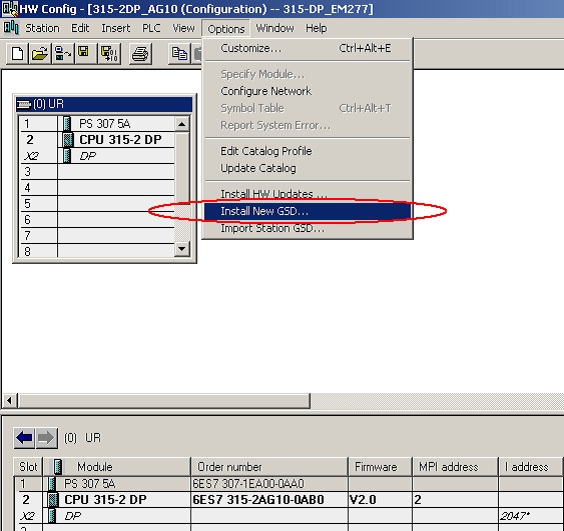Click the horizontal scrollbar left arrow
Image resolution: width=564 pixels, height=531 pixels.
(x=10, y=400)
